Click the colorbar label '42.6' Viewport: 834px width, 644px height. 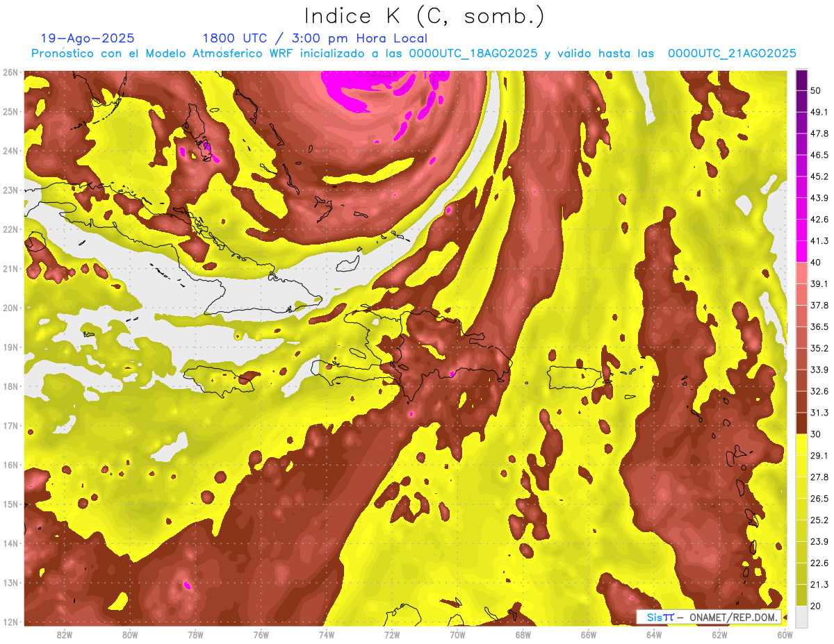820,220
